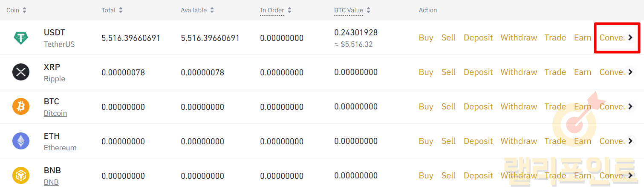Select USDT BTC value 0.24301928

coord(356,32)
